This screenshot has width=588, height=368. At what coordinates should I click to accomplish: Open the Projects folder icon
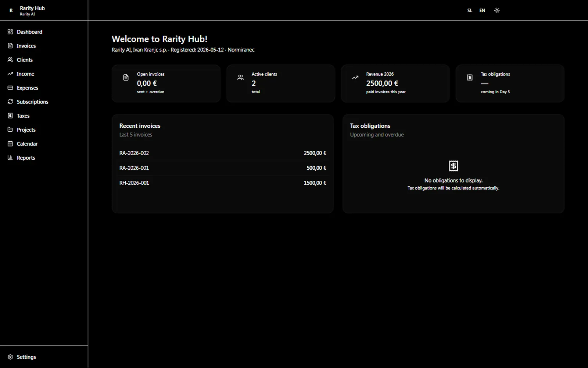[10, 130]
